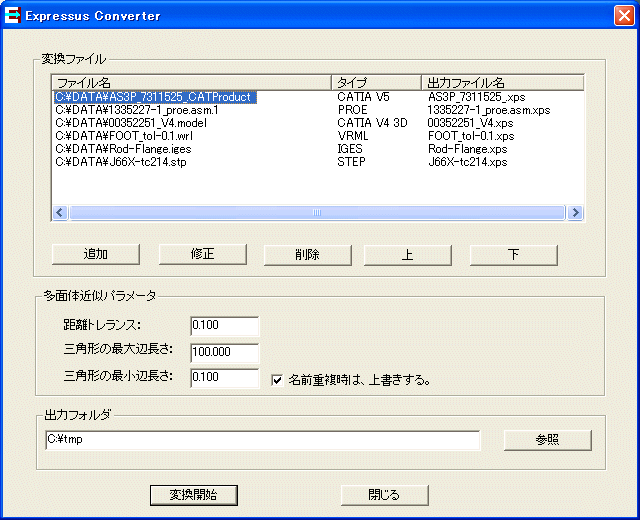Move file down with 下 button
The height and width of the screenshot is (520, 640).
click(x=513, y=254)
